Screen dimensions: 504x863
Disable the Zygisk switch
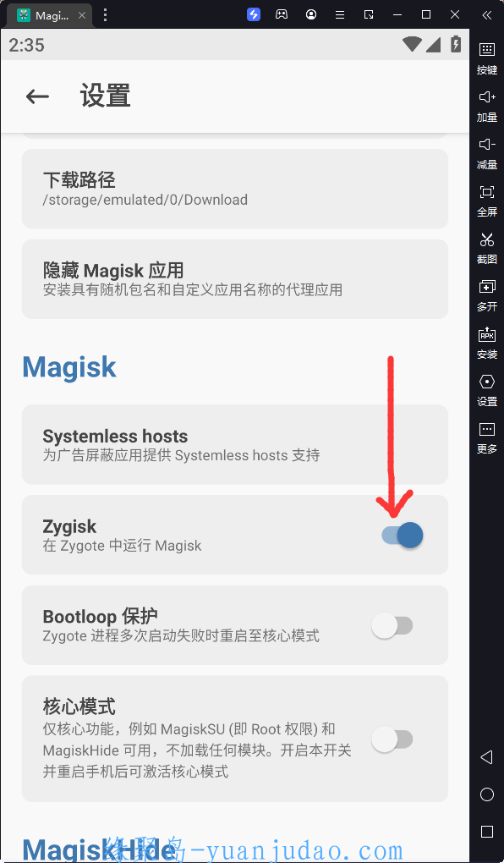tap(403, 535)
